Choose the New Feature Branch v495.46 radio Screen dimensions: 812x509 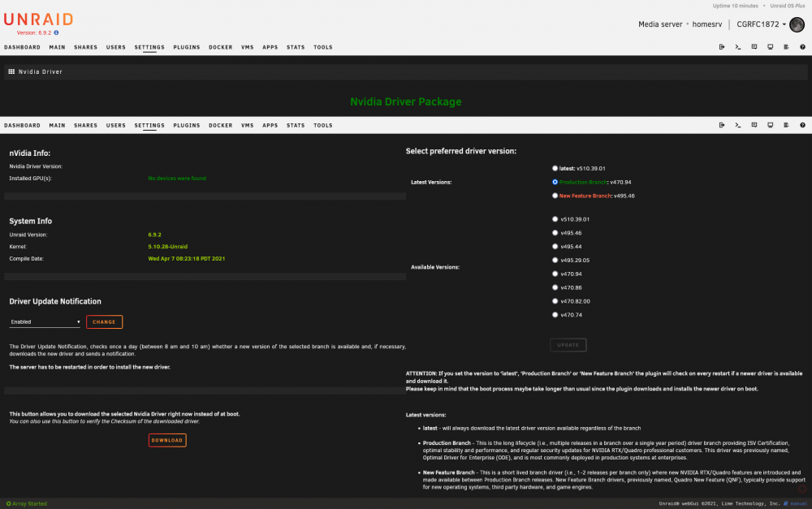[555, 196]
